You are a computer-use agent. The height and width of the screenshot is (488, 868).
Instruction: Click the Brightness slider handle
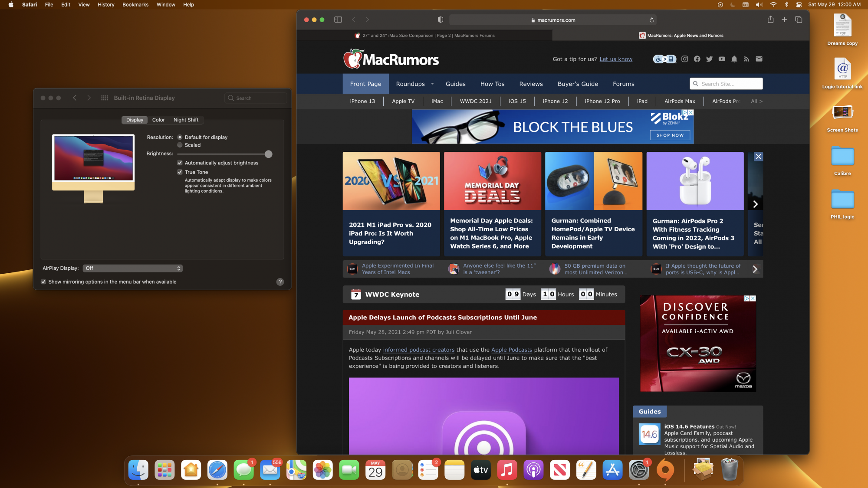click(269, 154)
